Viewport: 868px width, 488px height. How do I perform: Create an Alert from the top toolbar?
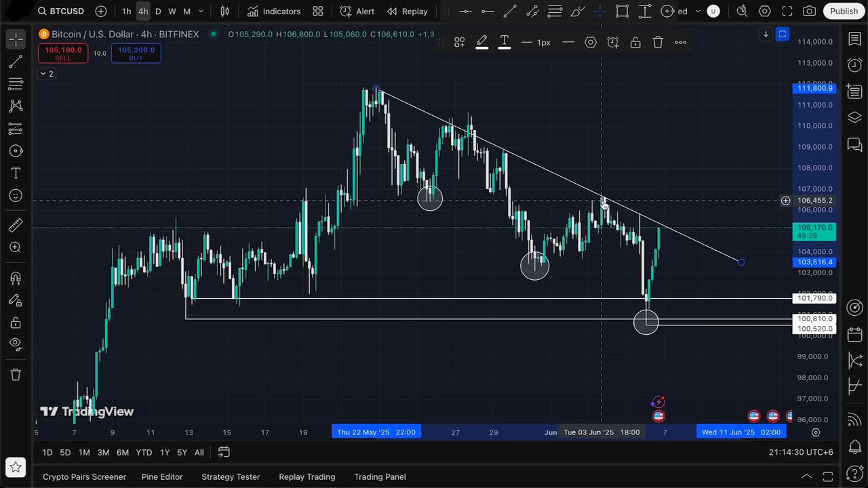click(x=357, y=11)
